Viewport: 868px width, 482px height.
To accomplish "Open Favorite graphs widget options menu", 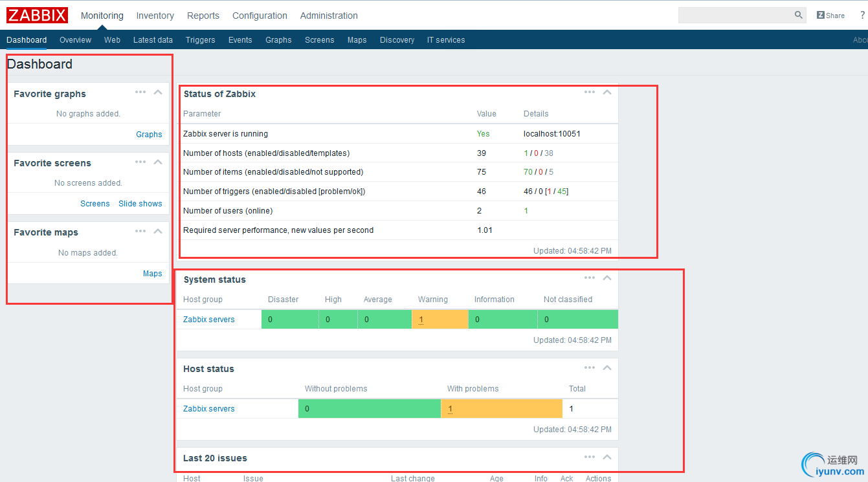I will [x=140, y=92].
